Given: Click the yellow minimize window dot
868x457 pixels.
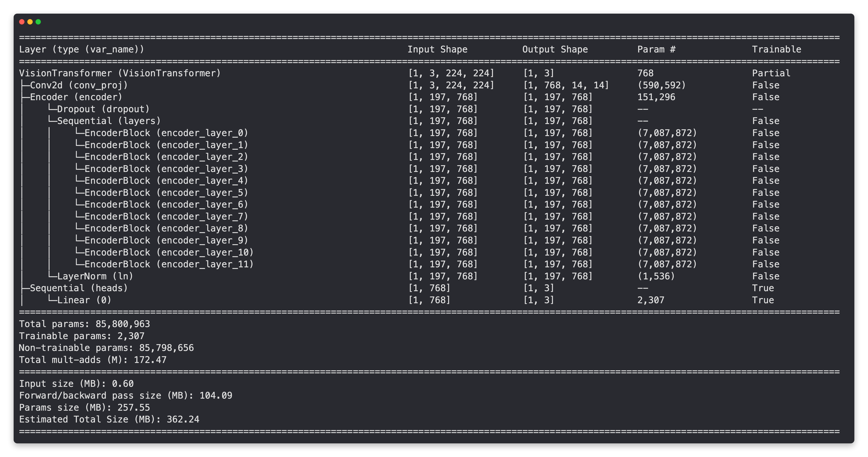Looking at the screenshot, I should coord(30,22).
